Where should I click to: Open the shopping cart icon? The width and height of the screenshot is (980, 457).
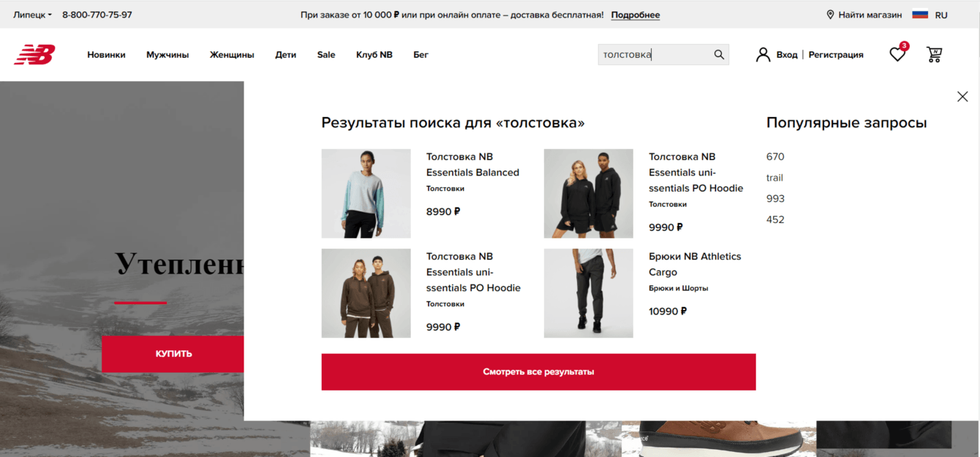[x=934, y=54]
